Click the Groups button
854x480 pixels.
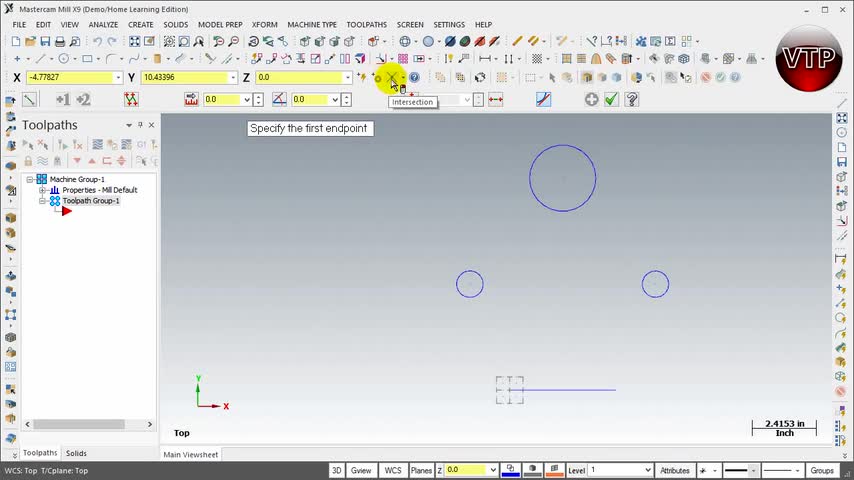click(822, 470)
